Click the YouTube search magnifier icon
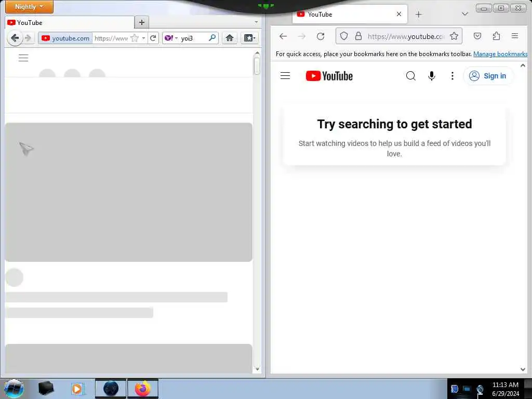 pos(411,76)
